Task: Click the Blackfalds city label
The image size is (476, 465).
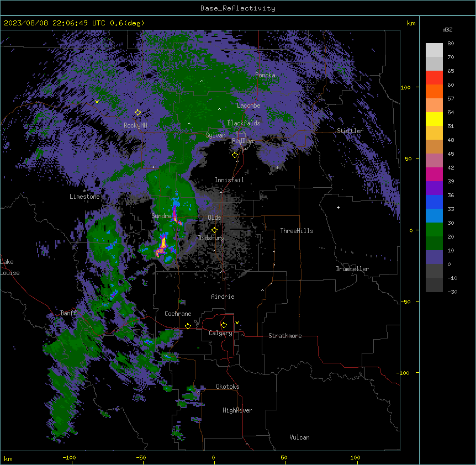Action: (244, 123)
